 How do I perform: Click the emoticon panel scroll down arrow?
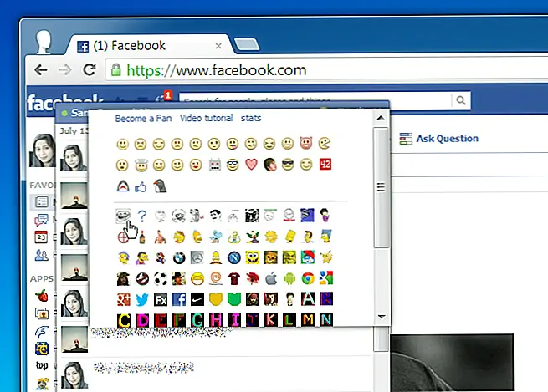point(382,318)
